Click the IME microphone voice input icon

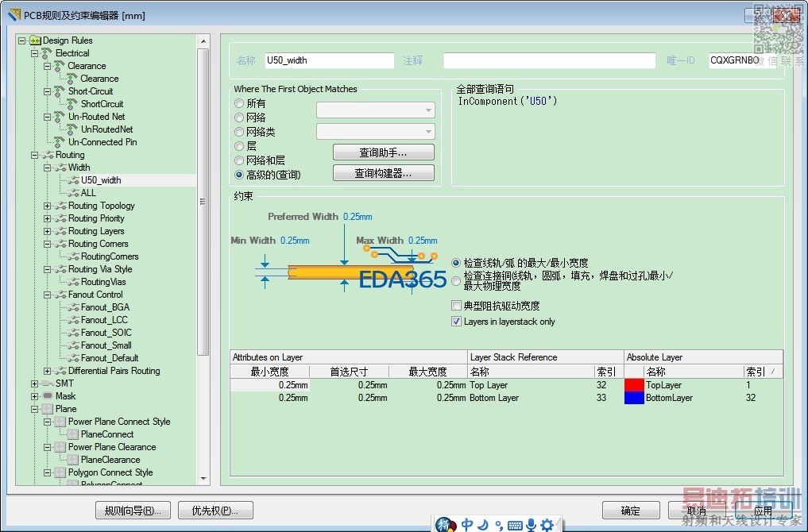point(531,525)
